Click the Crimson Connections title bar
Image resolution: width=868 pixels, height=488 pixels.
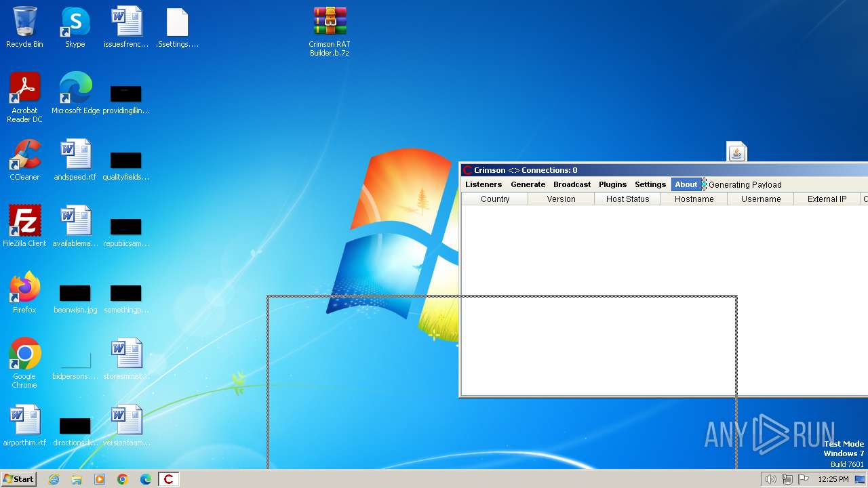point(664,170)
